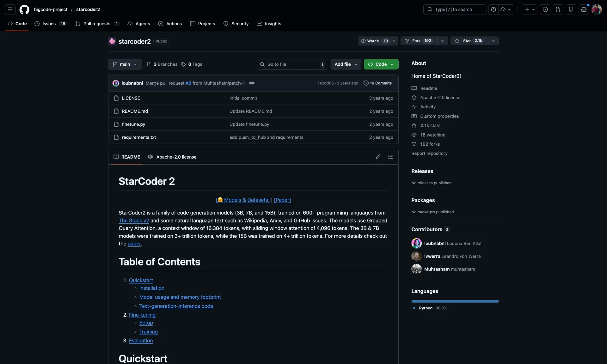Open the sidebar hamburger menu icon
Screen dimensions: 607x364
10,9
